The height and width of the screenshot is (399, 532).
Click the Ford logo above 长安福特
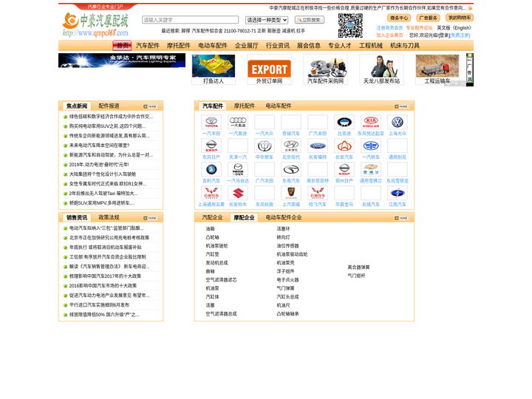point(318,146)
